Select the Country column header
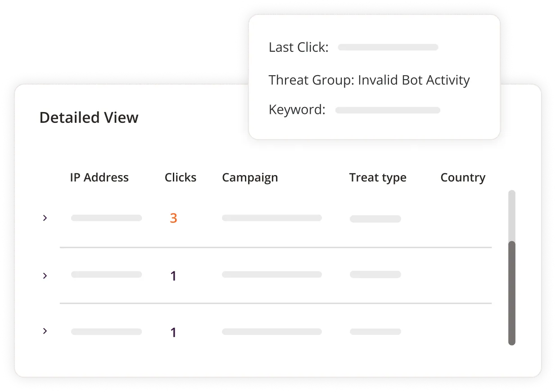The width and height of the screenshot is (556, 392). click(462, 178)
